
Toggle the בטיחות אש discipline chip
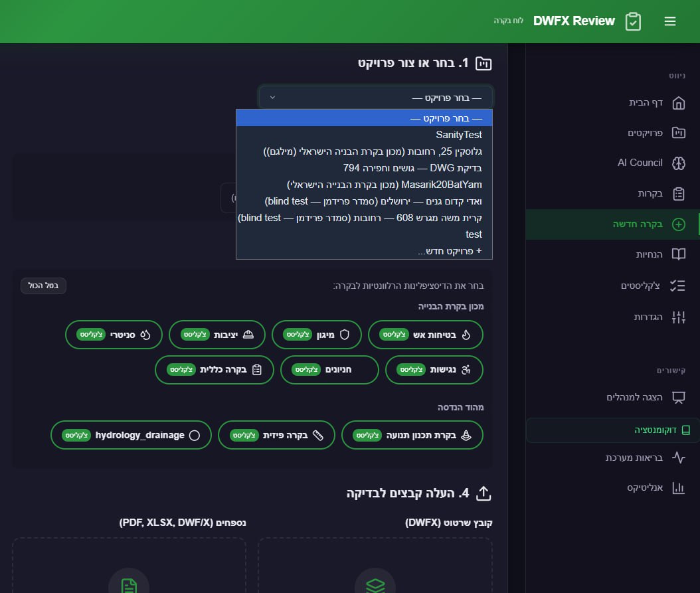(x=425, y=335)
